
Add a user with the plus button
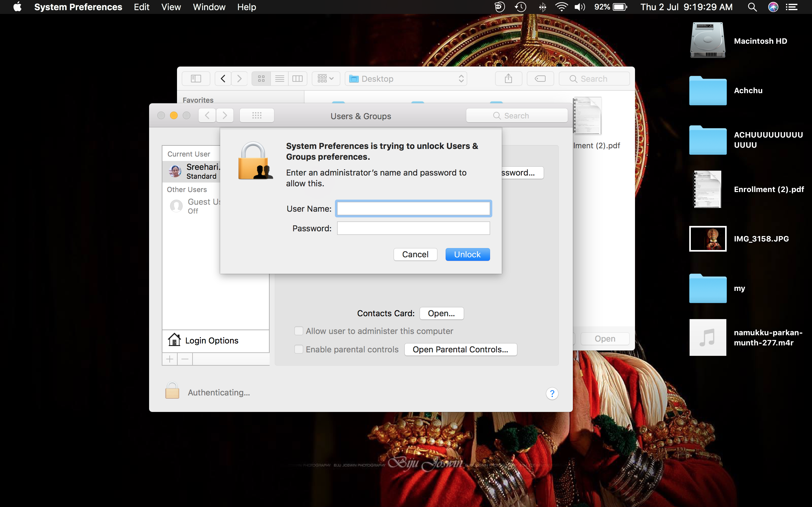(170, 359)
